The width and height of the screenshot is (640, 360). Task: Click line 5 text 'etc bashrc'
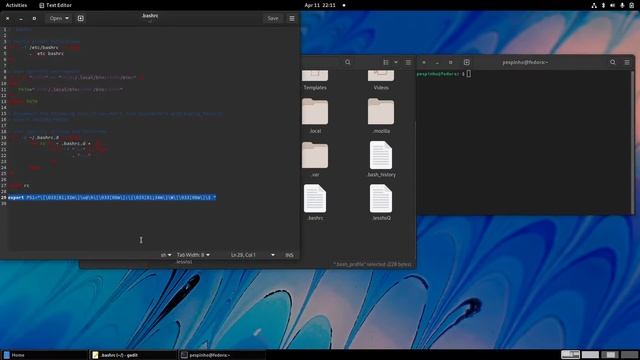point(50,53)
